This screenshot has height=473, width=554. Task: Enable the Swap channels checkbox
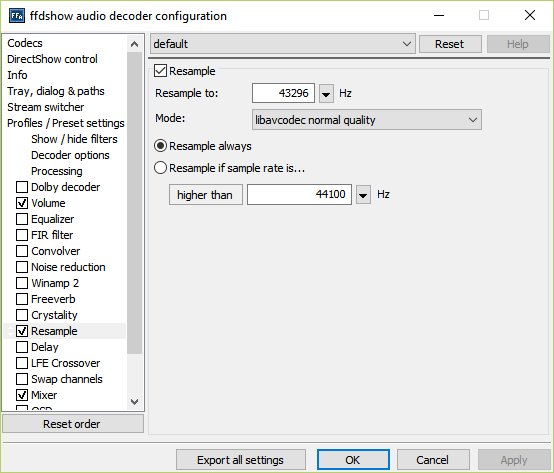[22, 379]
